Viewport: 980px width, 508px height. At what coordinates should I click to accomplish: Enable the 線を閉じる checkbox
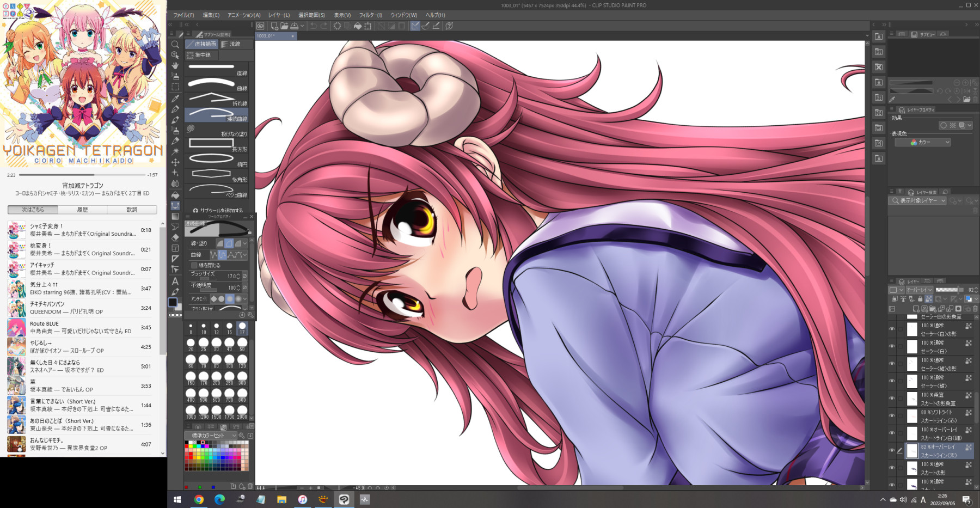(194, 265)
